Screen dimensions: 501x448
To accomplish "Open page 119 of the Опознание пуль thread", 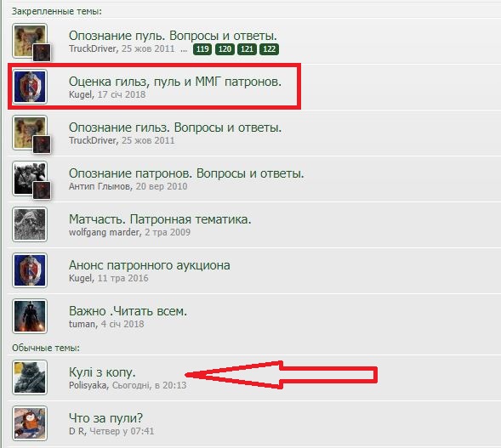I will pos(202,48).
